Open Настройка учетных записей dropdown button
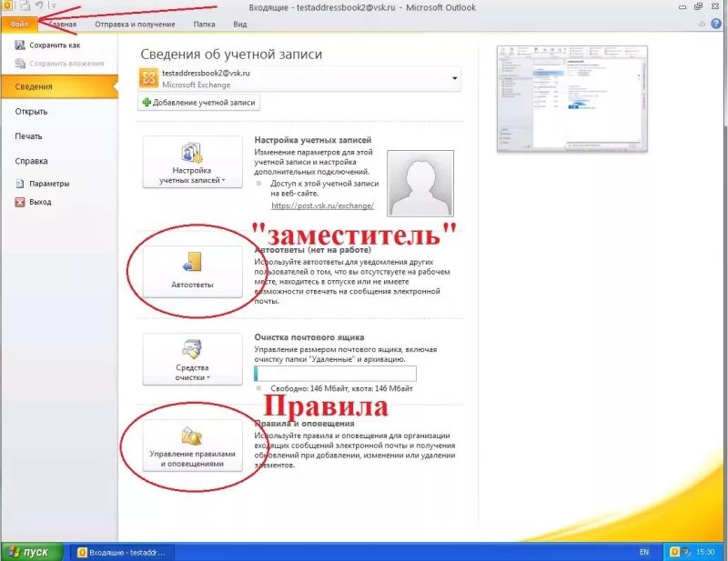 pos(192,162)
